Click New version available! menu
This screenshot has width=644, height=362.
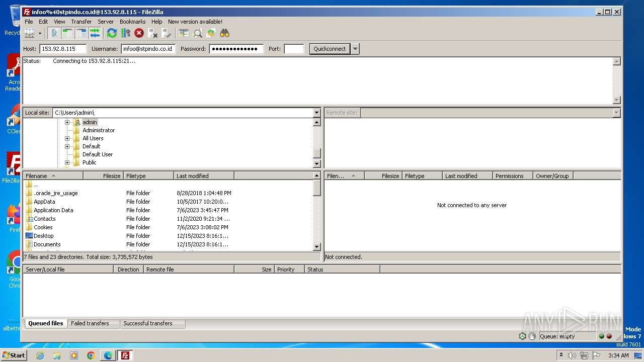coord(195,22)
